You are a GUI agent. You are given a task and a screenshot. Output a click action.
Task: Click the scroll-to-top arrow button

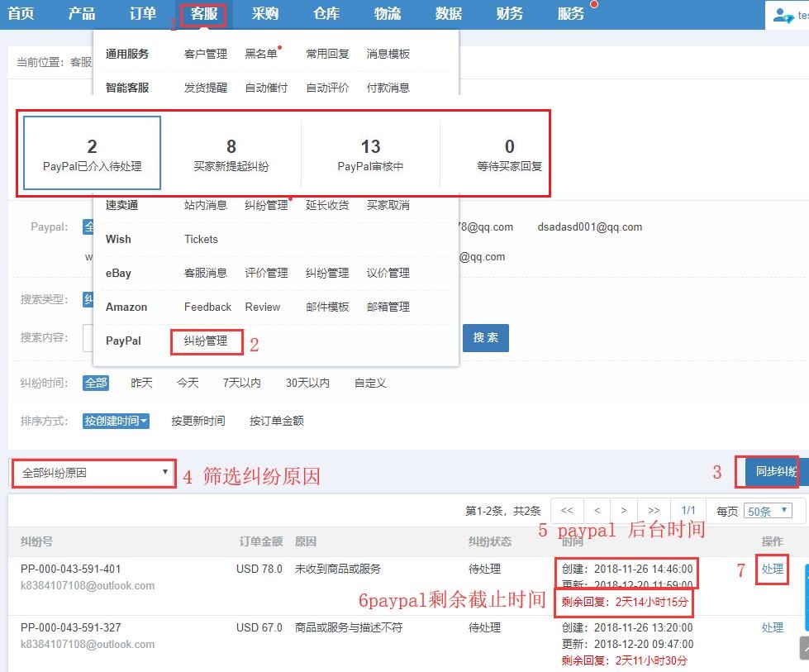point(804,648)
